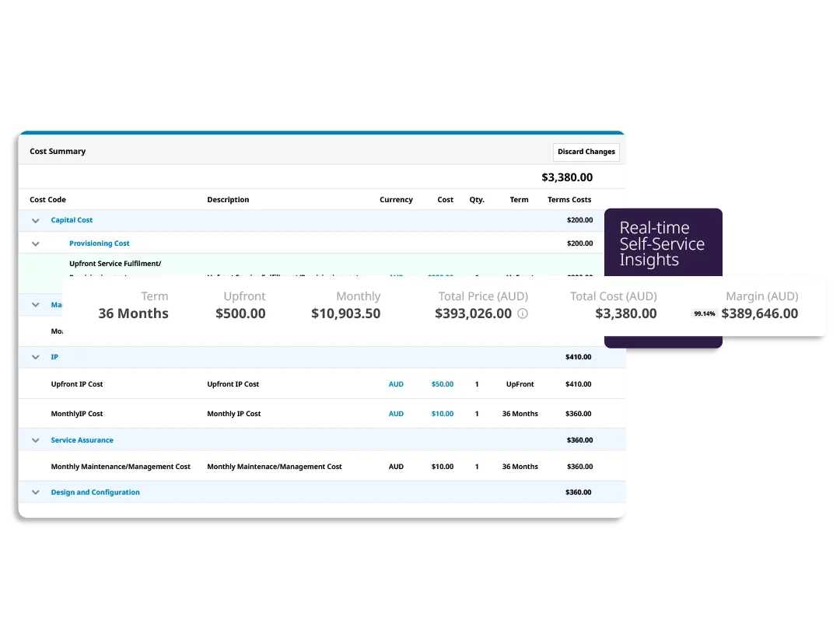Select the IP cost code link
The width and height of the screenshot is (840, 630).
coord(54,356)
